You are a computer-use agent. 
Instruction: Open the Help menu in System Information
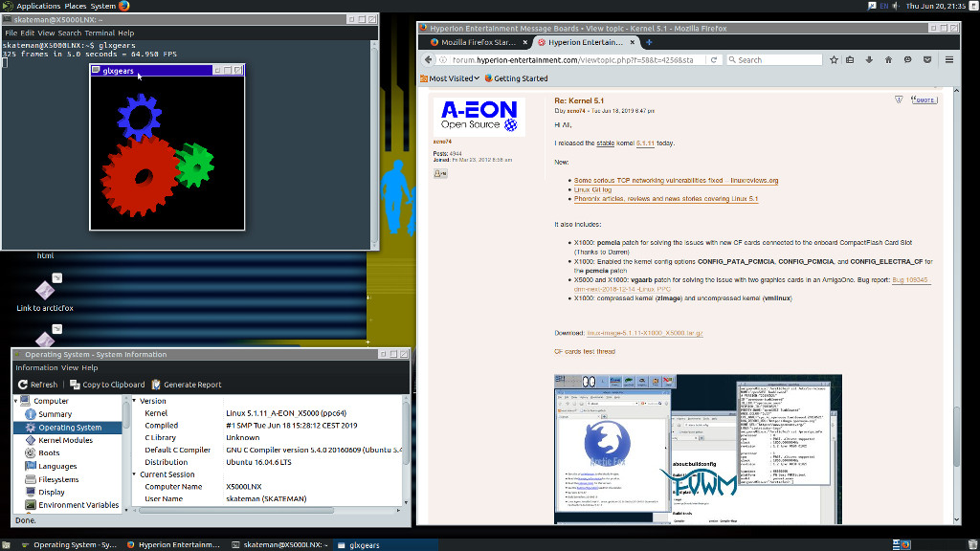pos(90,368)
